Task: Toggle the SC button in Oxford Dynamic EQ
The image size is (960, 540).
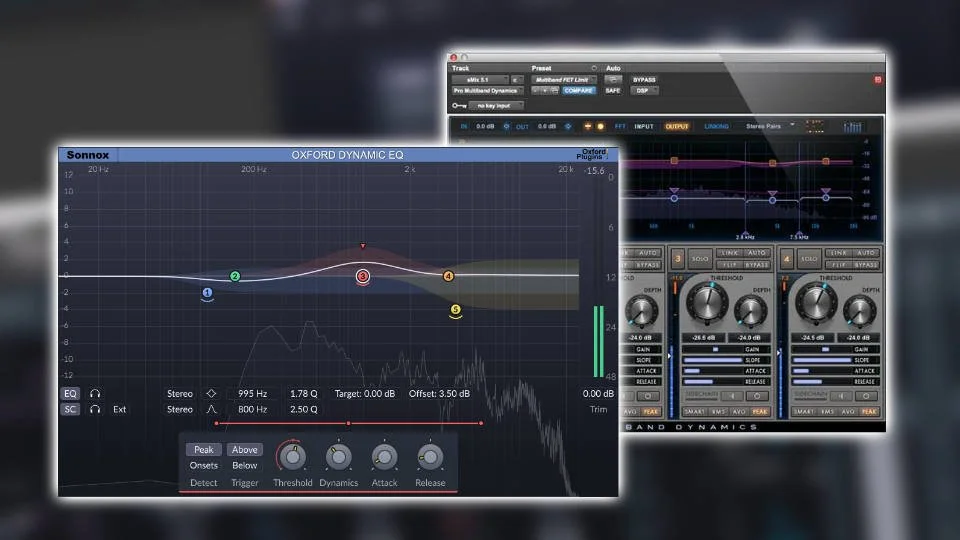Action: click(70, 410)
